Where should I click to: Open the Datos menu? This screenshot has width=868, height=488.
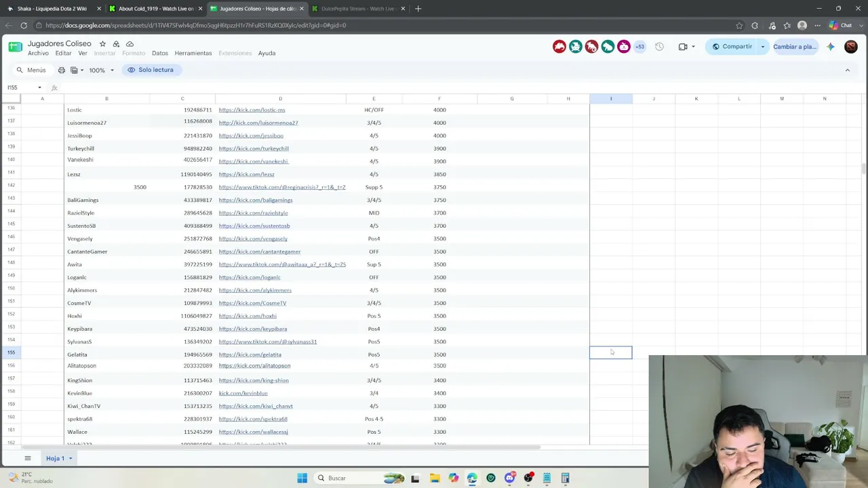coord(160,53)
